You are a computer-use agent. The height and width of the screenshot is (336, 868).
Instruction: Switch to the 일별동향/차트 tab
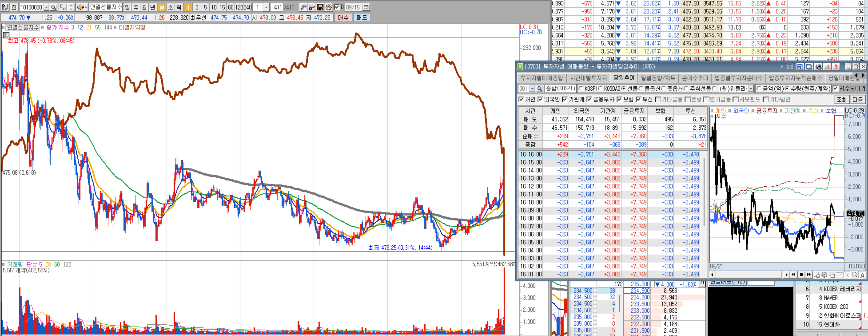658,78
